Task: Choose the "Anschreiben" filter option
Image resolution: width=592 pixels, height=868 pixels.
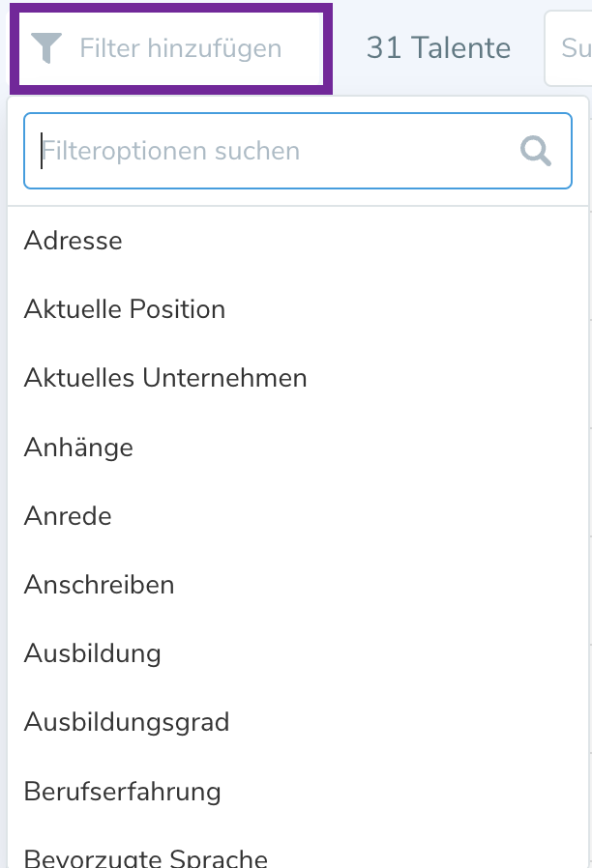Action: point(99,585)
